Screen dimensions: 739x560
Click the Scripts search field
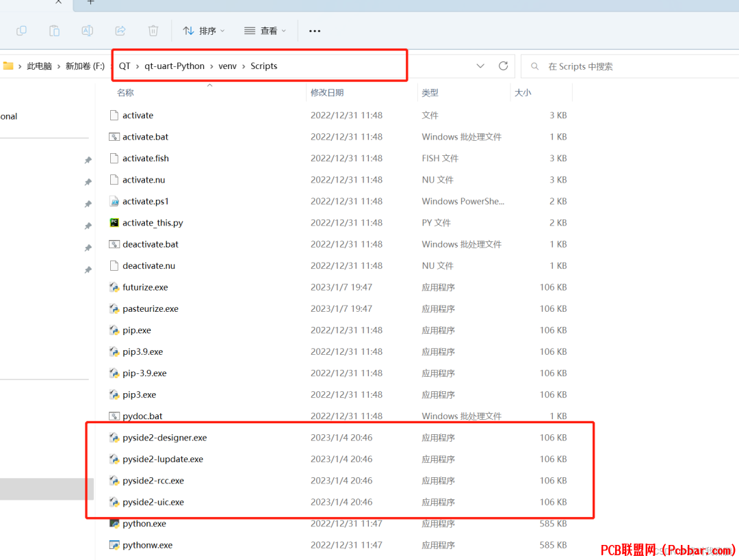(630, 66)
